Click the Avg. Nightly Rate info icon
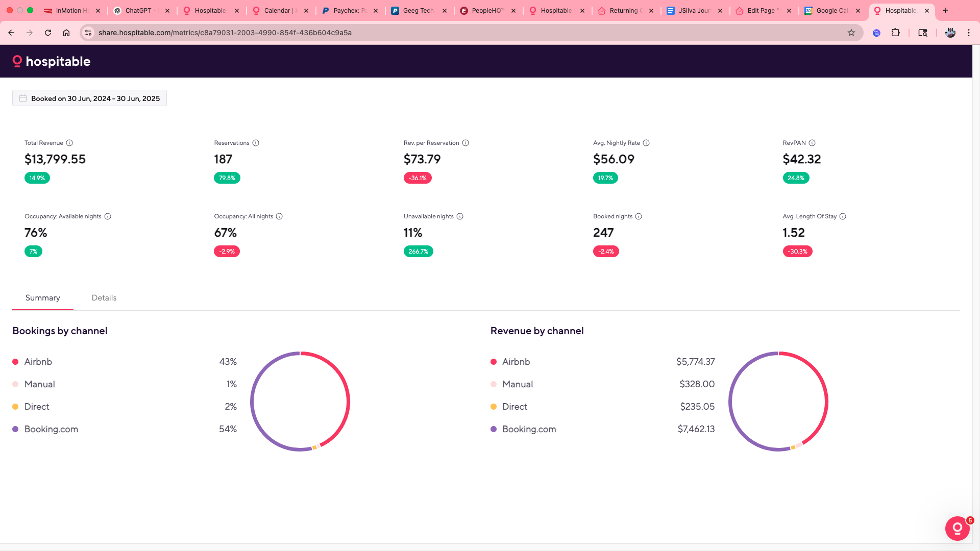Screen dimensions: 980x551 tap(646, 143)
